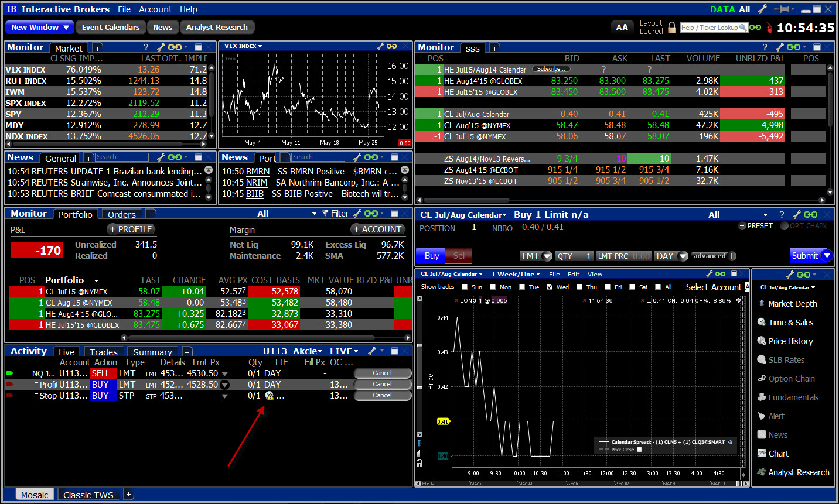Open the Chart tool in side panel
The image size is (839, 504).
click(x=778, y=454)
